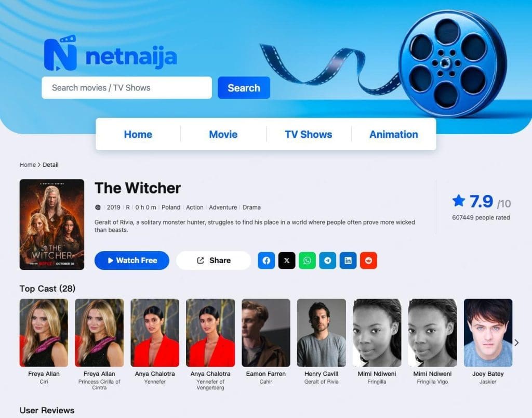This screenshot has height=418, width=532.
Task: Open The Witcher poster thumbnail
Action: pos(52,225)
